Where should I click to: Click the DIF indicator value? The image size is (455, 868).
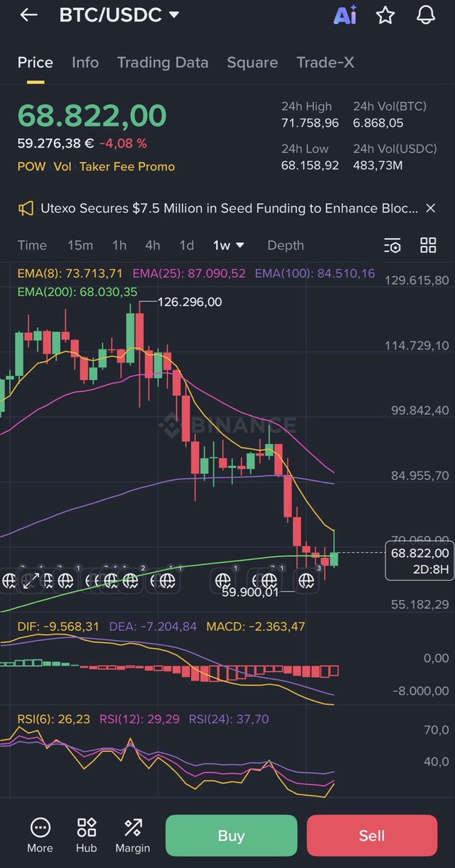click(x=59, y=626)
